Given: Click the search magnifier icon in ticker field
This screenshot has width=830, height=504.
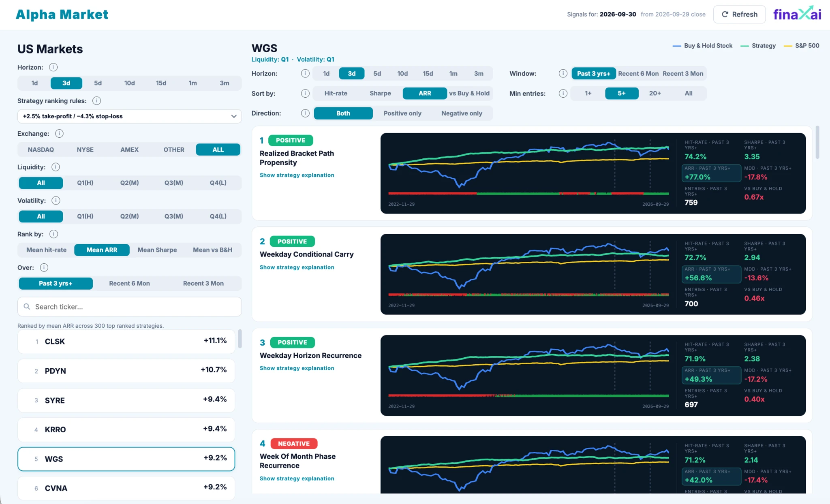Looking at the screenshot, I should pyautogui.click(x=27, y=307).
